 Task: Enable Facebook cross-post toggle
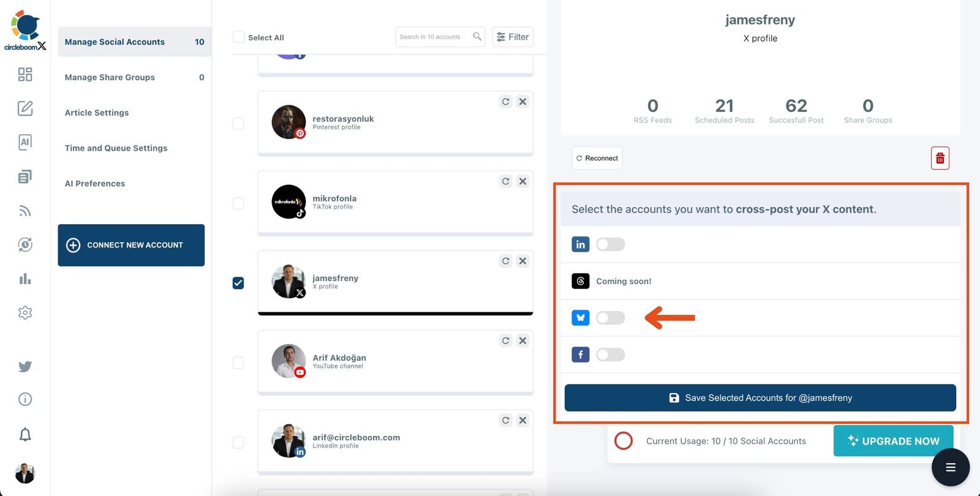click(x=610, y=355)
